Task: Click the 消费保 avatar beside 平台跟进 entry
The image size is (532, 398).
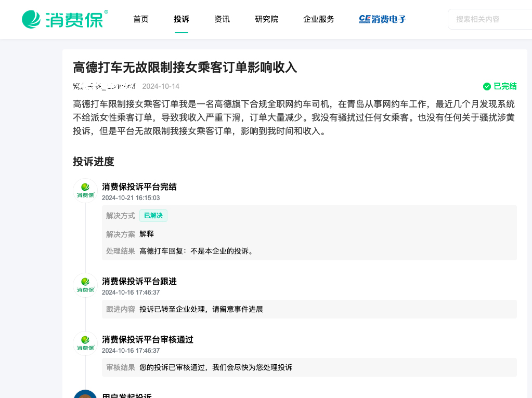Action: click(85, 285)
